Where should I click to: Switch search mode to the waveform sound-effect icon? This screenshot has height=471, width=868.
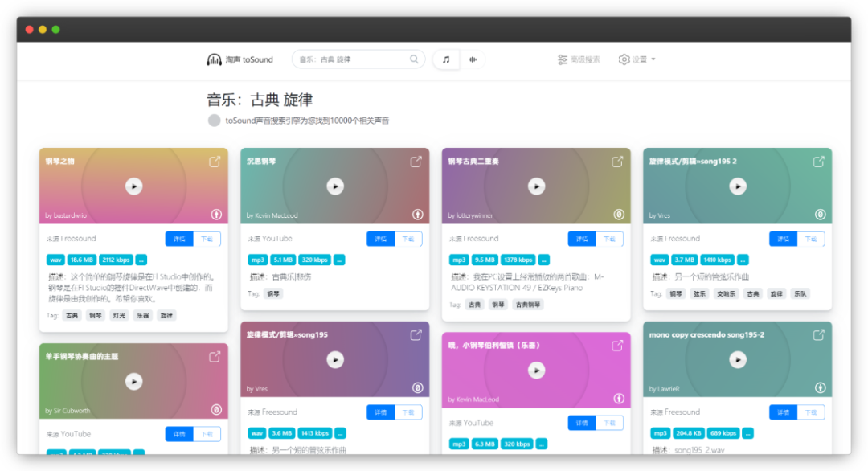472,59
